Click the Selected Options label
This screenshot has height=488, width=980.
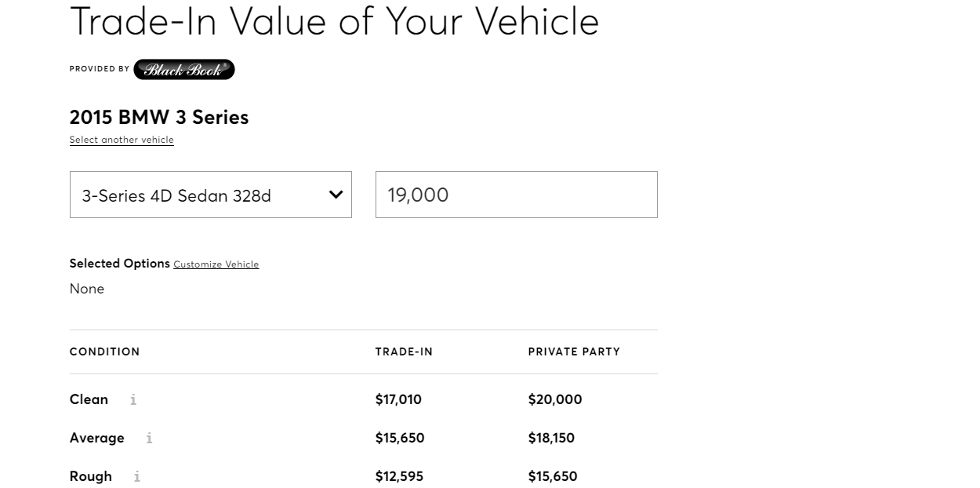tap(119, 264)
